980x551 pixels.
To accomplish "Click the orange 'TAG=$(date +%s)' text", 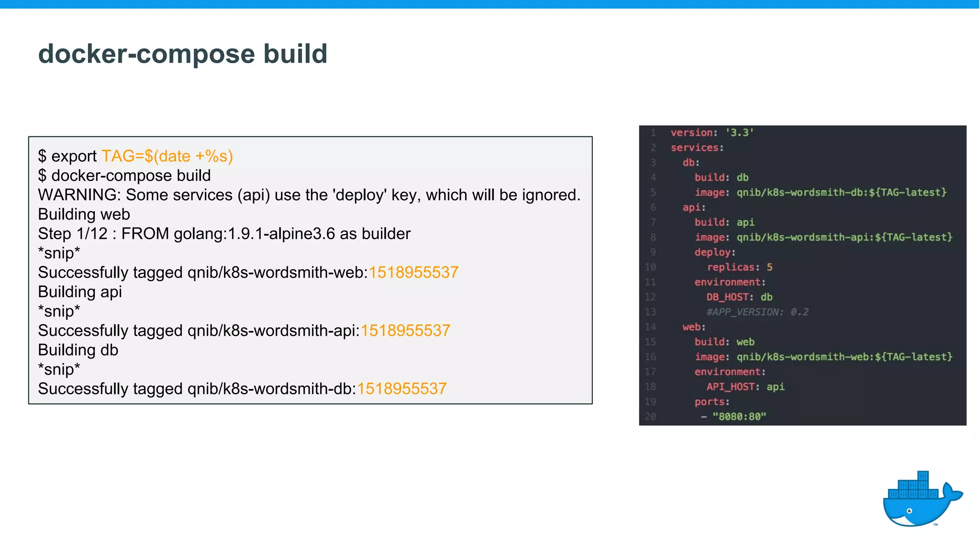I will pyautogui.click(x=167, y=156).
